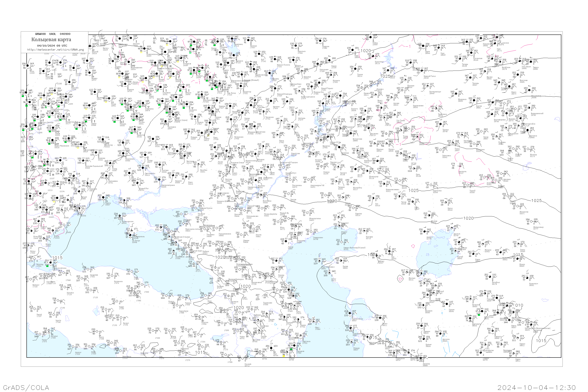This screenshot has height=392, width=588.
Task: Click the small magenta pentagon above the Aral Sea
Action: coord(413,246)
